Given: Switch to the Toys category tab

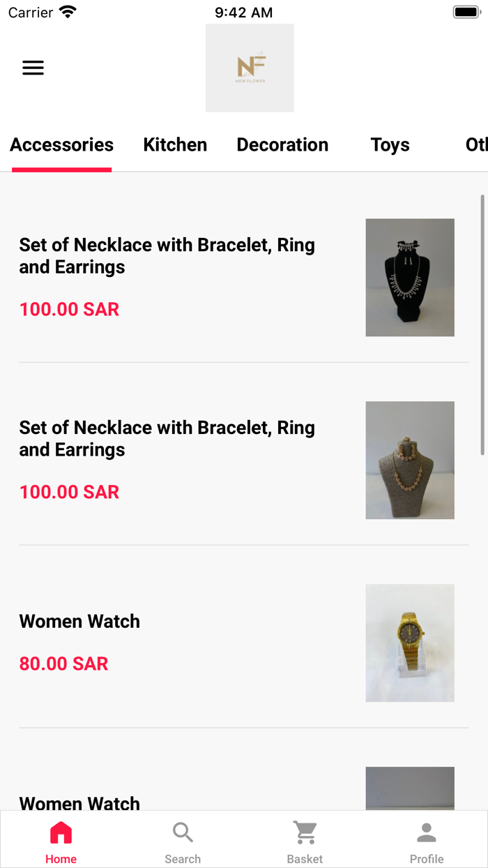Looking at the screenshot, I should [x=390, y=145].
